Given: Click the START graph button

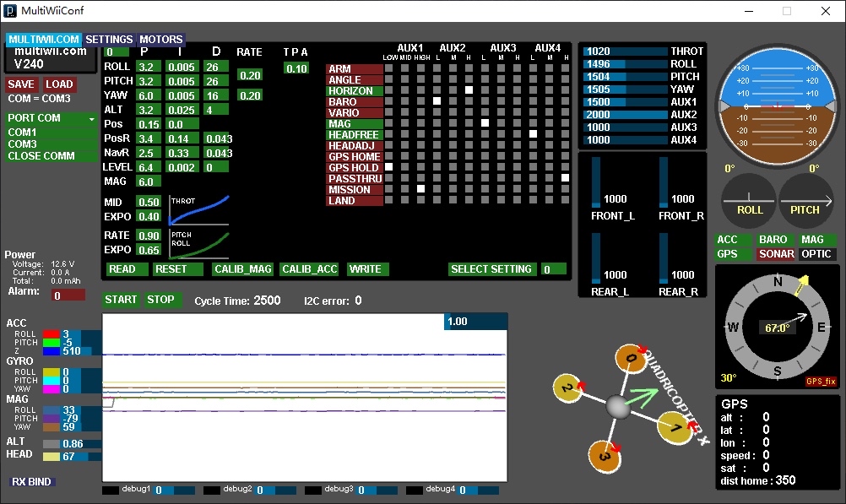Looking at the screenshot, I should coord(121,300).
